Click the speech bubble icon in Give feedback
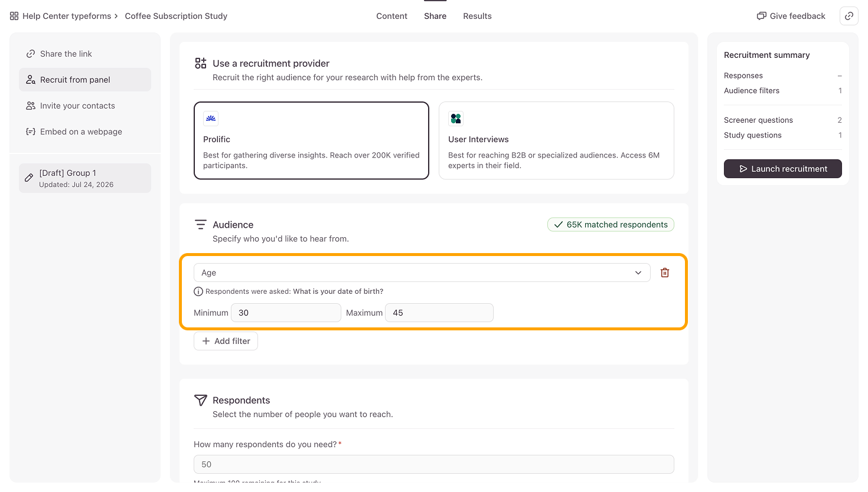Image resolution: width=868 pixels, height=492 pixels. [x=762, y=16]
